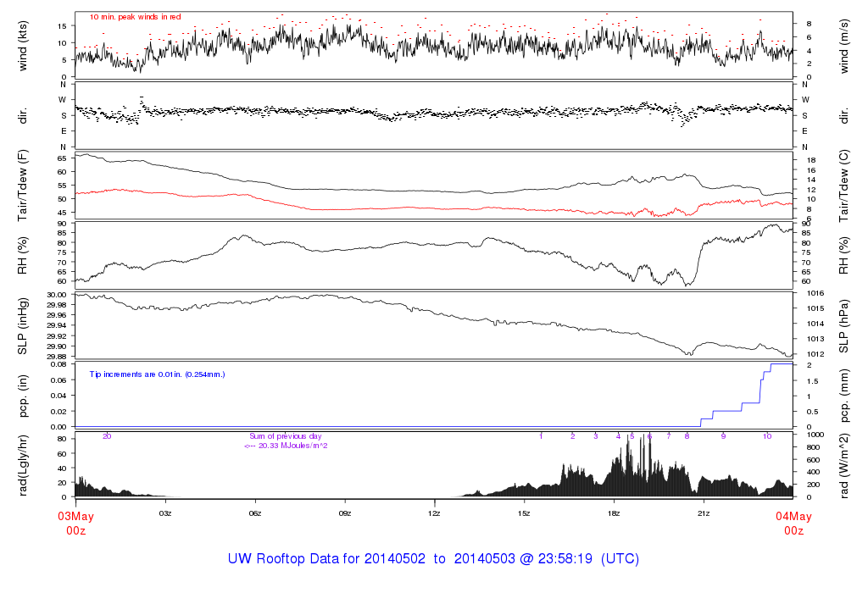
Task: Click the "SLP (hPa)" right axis label
Action: [844, 325]
